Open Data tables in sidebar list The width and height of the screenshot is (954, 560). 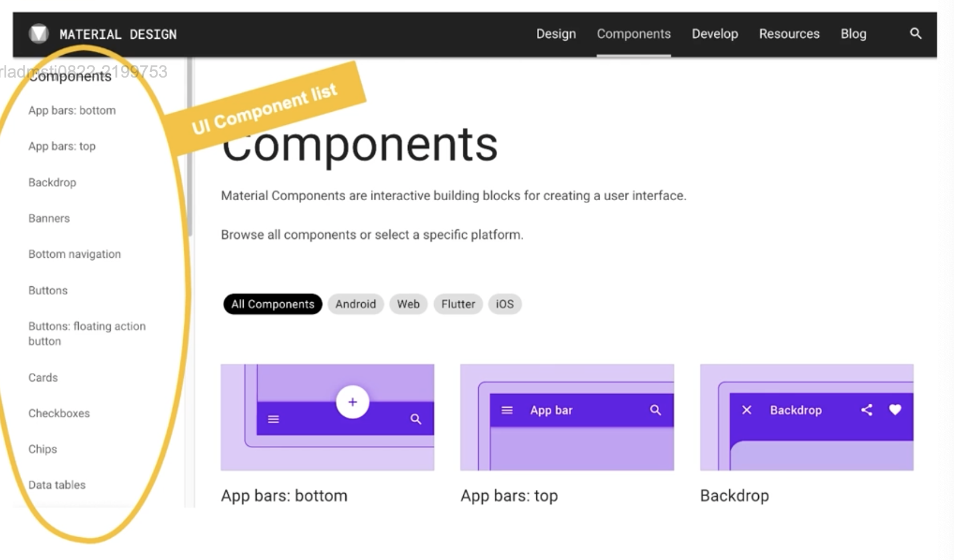[x=57, y=485]
